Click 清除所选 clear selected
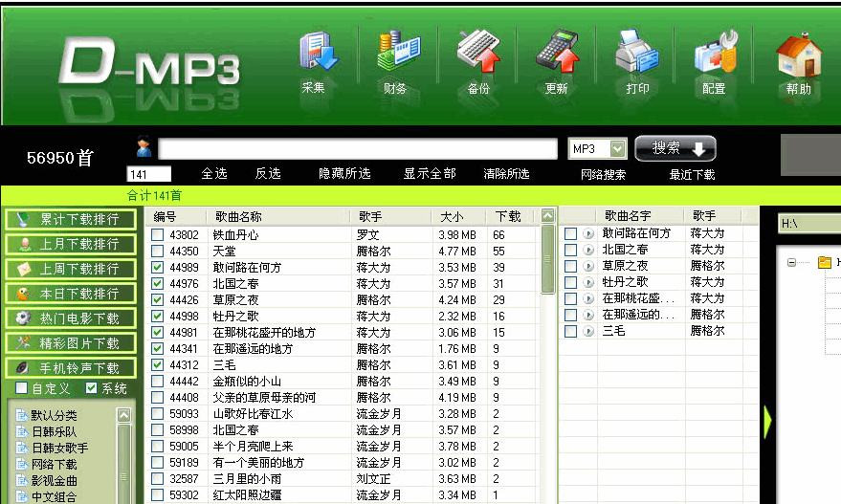Viewport: 841px width, 504px height. 506,173
